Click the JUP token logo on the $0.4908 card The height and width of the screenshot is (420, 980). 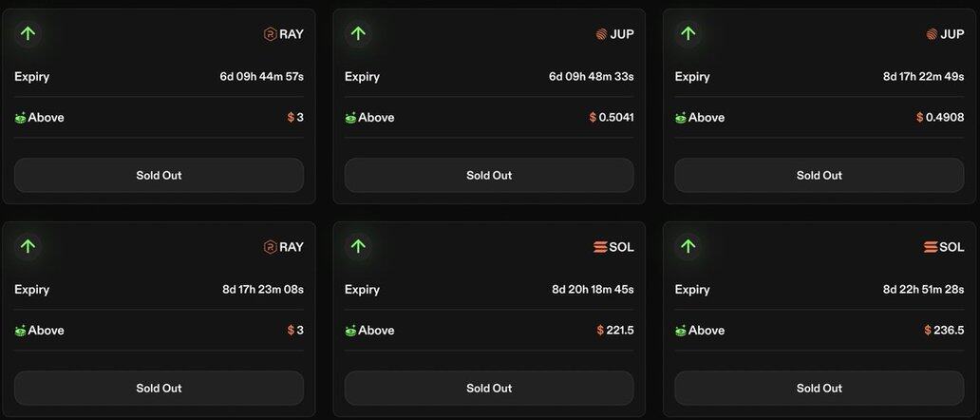point(932,34)
